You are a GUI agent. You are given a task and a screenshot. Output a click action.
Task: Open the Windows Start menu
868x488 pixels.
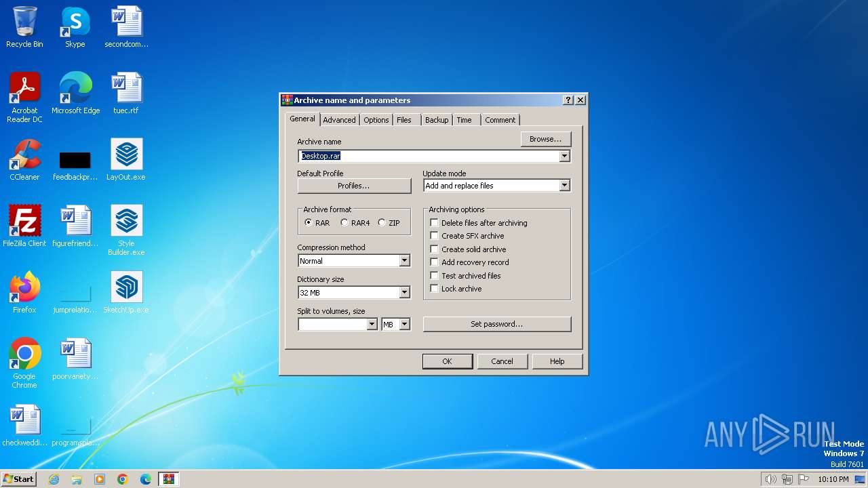point(18,479)
